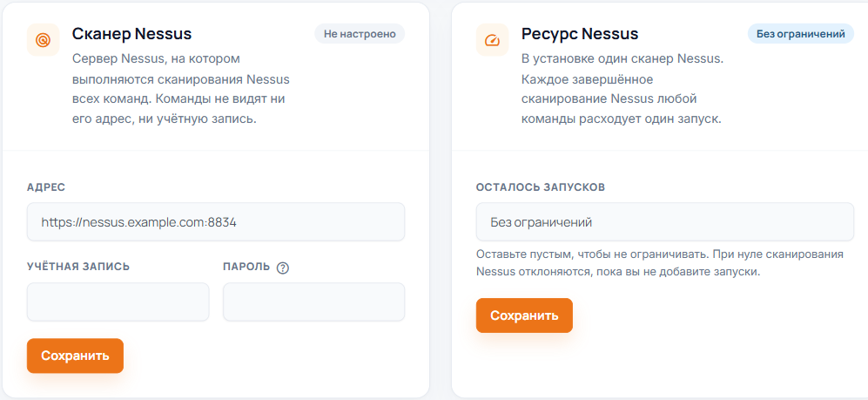The width and height of the screenshot is (868, 400).
Task: Click the Ресурс Nessus heading
Action: point(580,34)
